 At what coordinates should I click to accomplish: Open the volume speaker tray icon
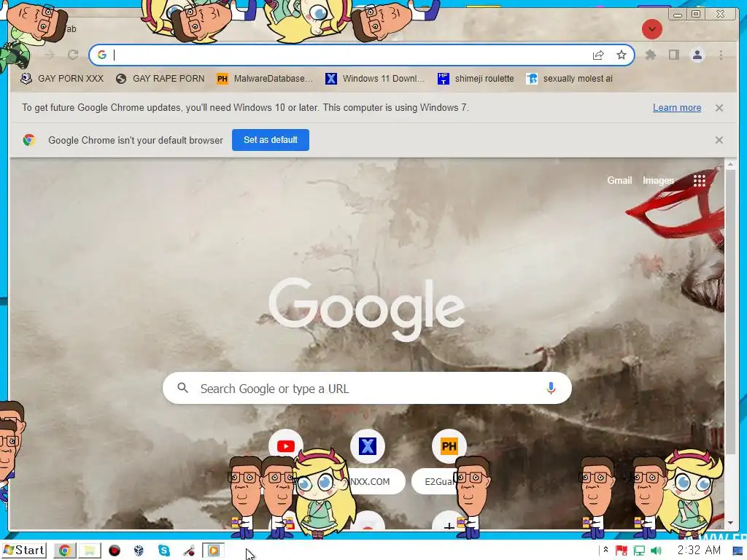click(656, 551)
